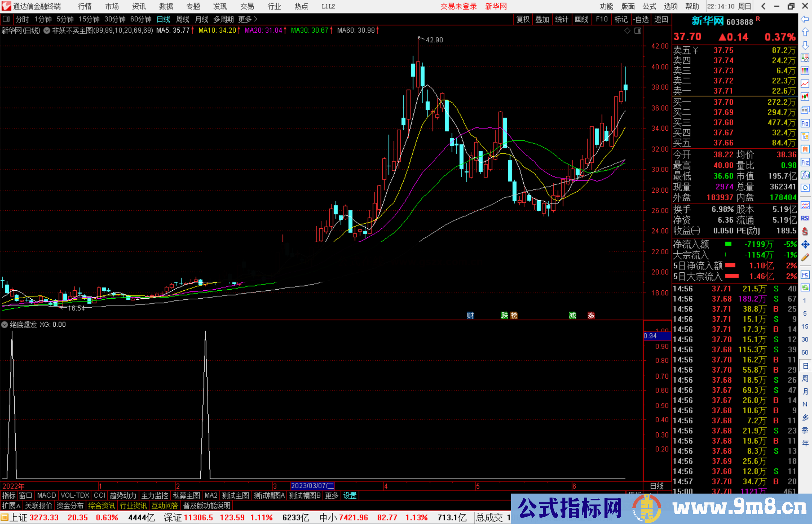The image size is (812, 524).
Task: Click the RSI indicator sidebar icon
Action: tap(805, 218)
